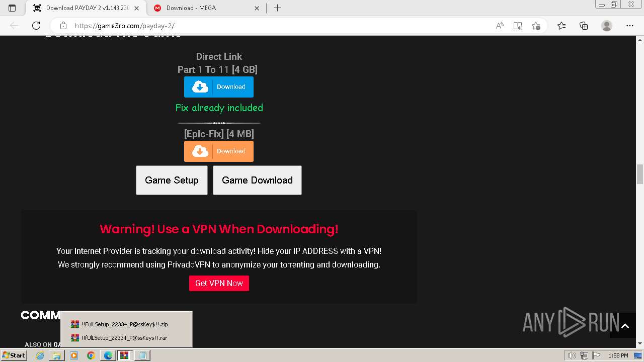Open the browser profile avatar
The width and height of the screenshot is (644, 362).
[607, 26]
